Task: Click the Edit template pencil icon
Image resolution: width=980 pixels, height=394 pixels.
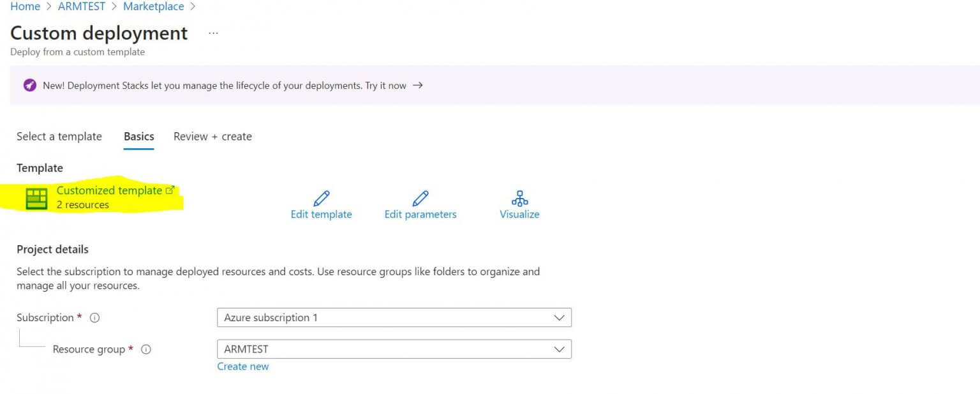Action: pos(322,198)
